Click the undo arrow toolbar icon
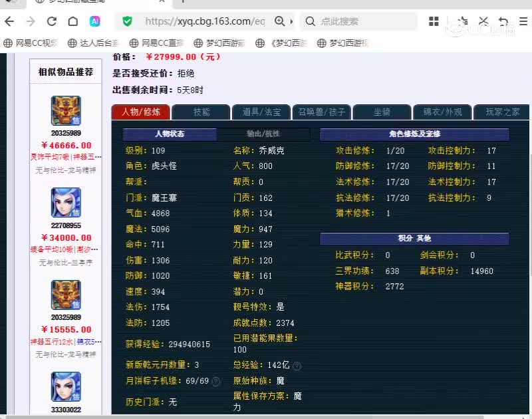532x419 pixels. (503, 21)
